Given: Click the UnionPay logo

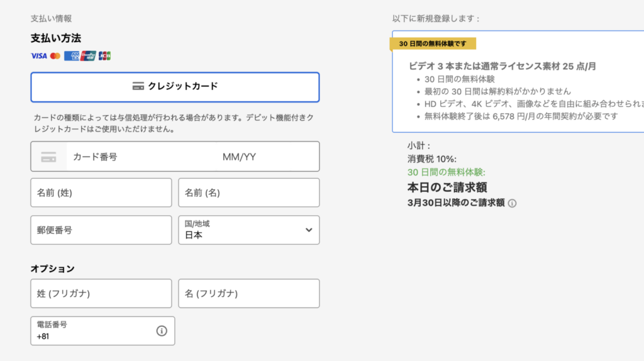Looking at the screenshot, I should pyautogui.click(x=88, y=56).
